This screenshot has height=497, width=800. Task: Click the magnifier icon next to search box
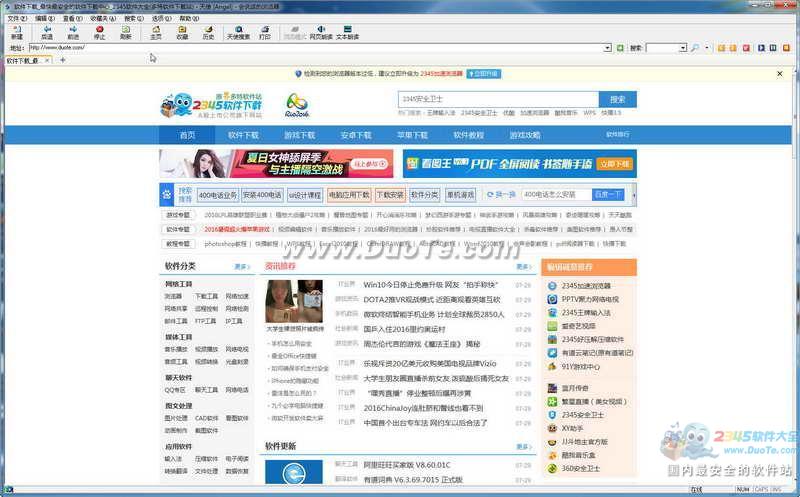click(x=695, y=47)
